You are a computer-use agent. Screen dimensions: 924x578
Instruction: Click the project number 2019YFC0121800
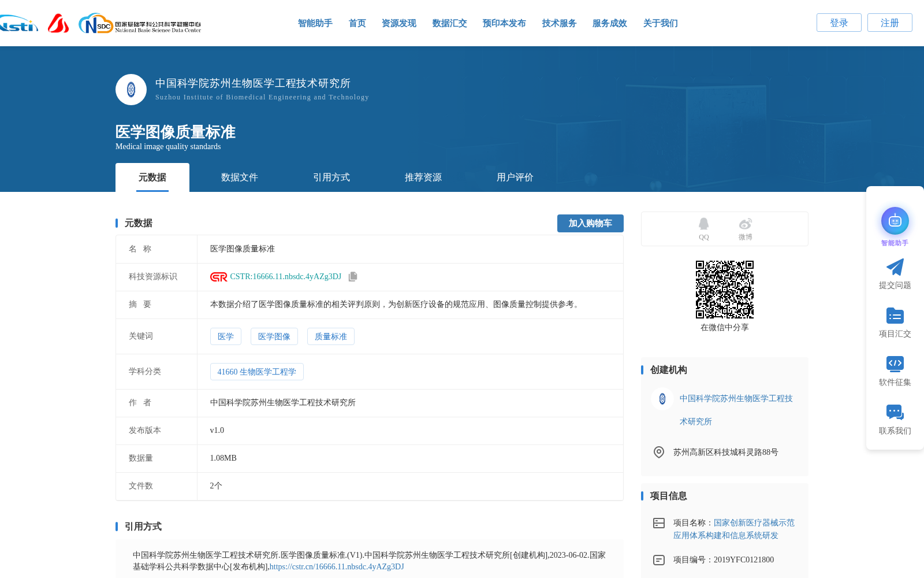click(x=744, y=560)
